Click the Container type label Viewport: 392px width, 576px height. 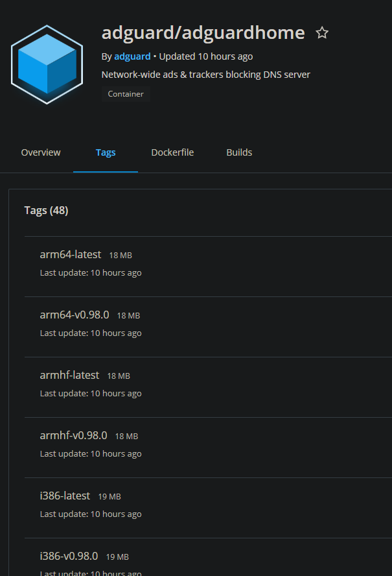[x=126, y=93]
